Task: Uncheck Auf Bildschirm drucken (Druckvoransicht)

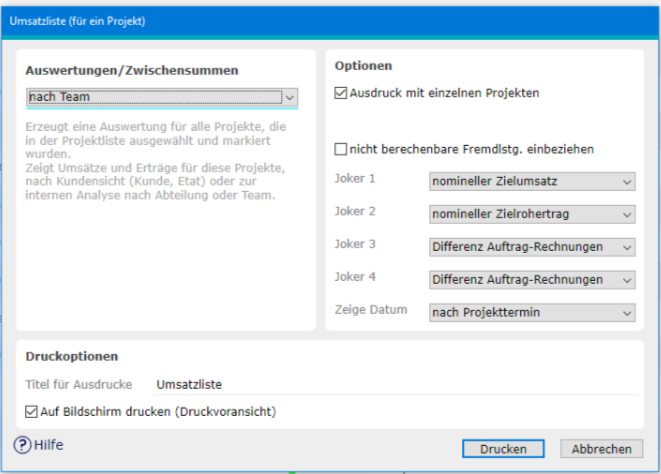Action: pos(31,412)
